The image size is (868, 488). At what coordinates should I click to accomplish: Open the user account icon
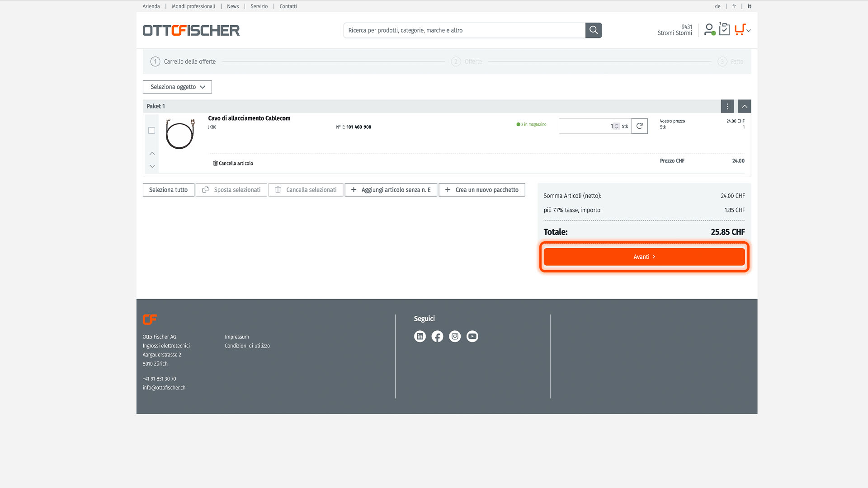(709, 30)
